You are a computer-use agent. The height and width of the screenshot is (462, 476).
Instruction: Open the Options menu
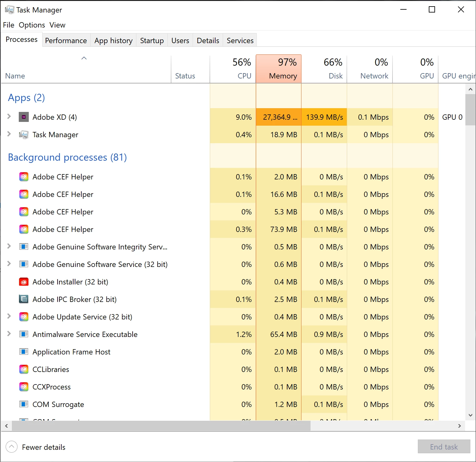click(32, 25)
